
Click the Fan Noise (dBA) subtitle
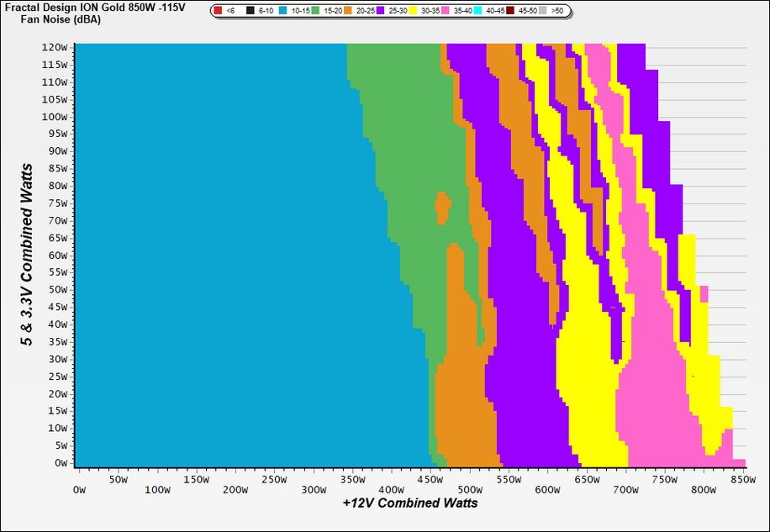click(x=61, y=20)
